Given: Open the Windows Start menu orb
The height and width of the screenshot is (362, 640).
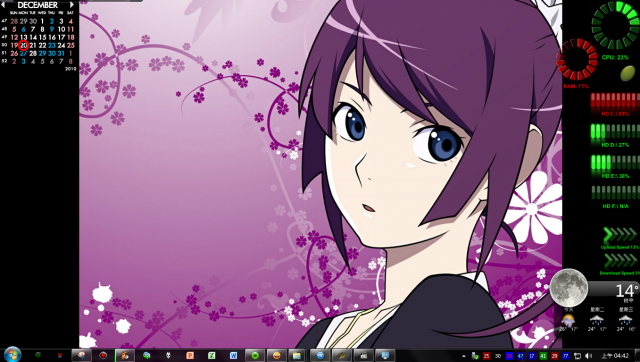Looking at the screenshot, I should [12, 354].
